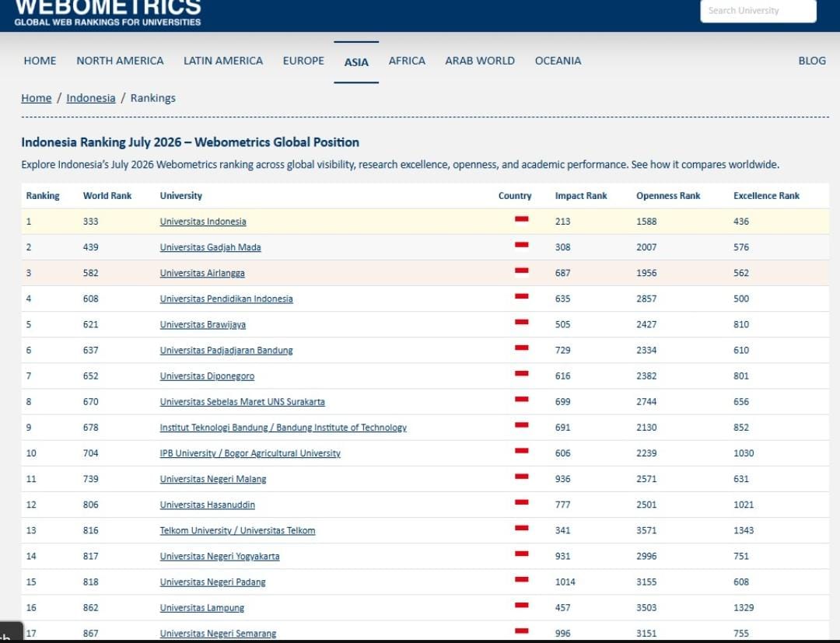The image size is (840, 643).
Task: Click the Impact Rank column header
Action: (x=581, y=196)
